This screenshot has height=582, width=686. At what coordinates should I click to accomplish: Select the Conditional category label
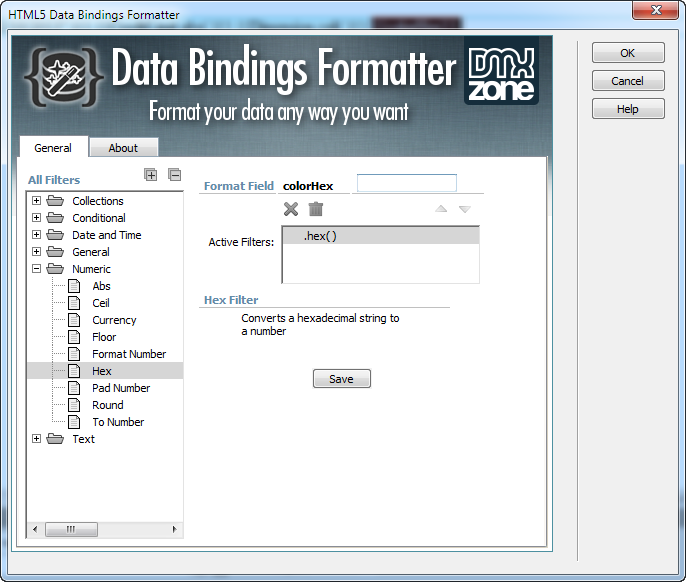coord(99,218)
